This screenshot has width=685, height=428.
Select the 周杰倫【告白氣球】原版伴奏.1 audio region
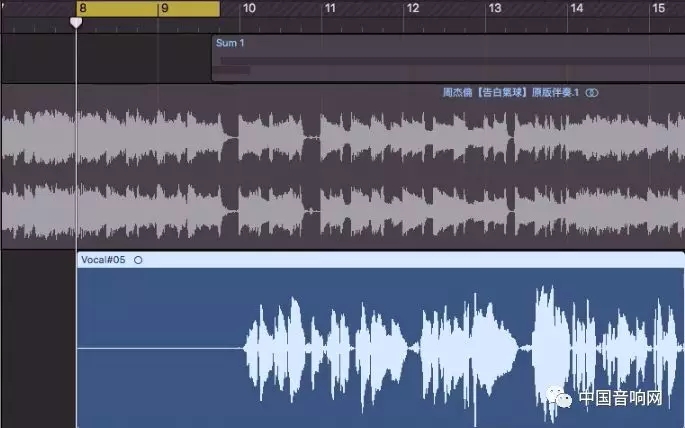342,166
